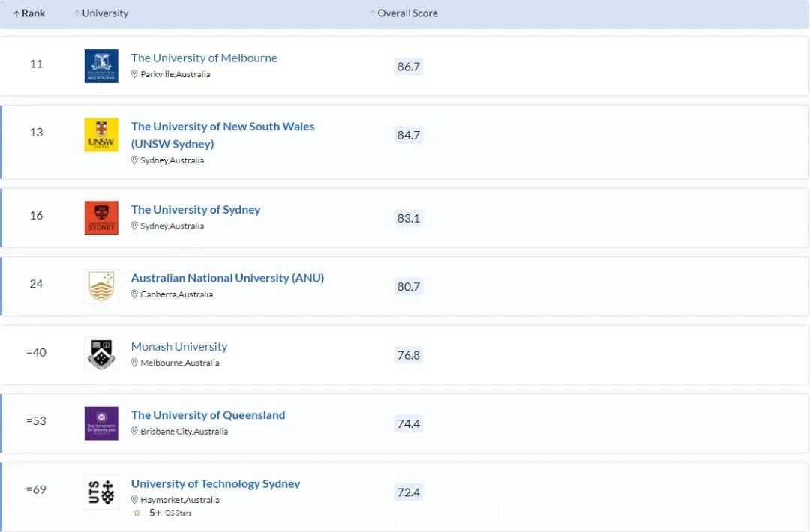
Task: Click the 80.7 overall score
Action: (409, 287)
